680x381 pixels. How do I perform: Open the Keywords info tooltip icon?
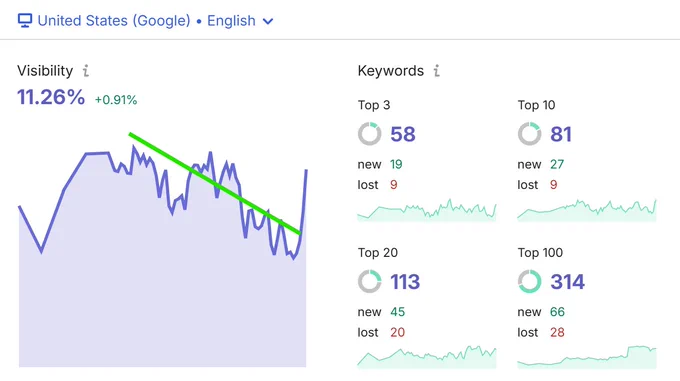pos(437,71)
